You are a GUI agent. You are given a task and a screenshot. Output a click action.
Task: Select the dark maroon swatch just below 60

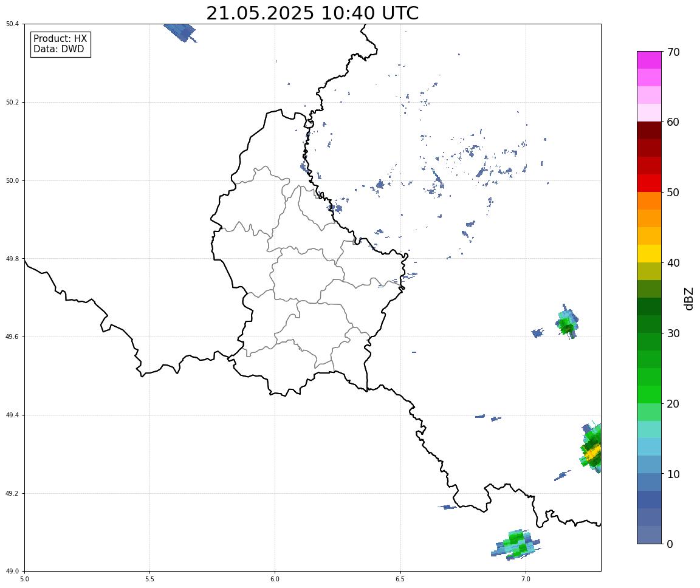click(649, 131)
